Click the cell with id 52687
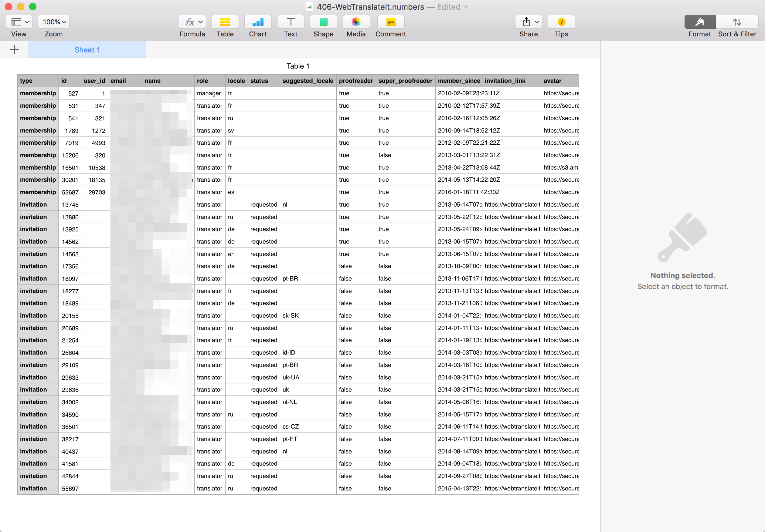The width and height of the screenshot is (765, 532). [x=70, y=192]
